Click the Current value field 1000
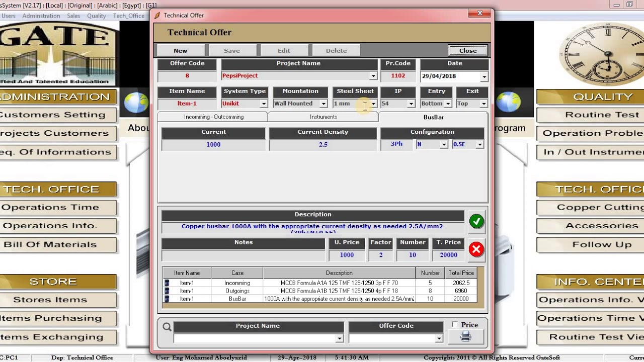This screenshot has height=362, width=644. [x=213, y=145]
